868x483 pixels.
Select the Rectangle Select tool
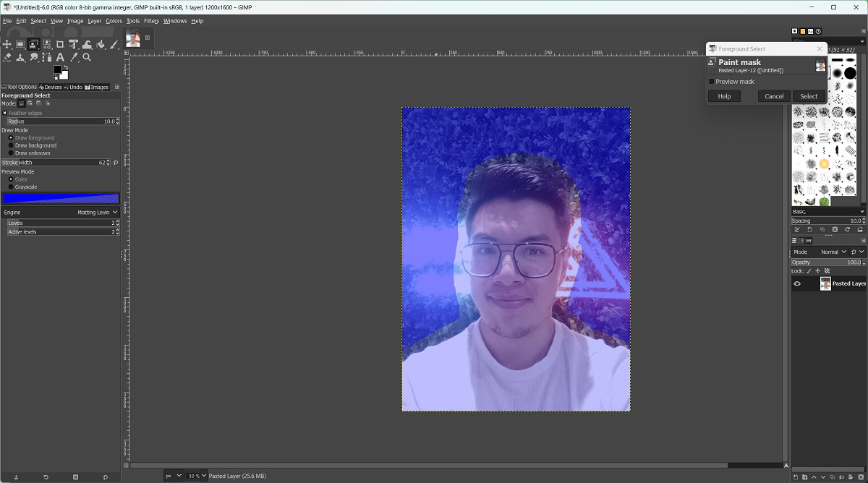coord(20,45)
